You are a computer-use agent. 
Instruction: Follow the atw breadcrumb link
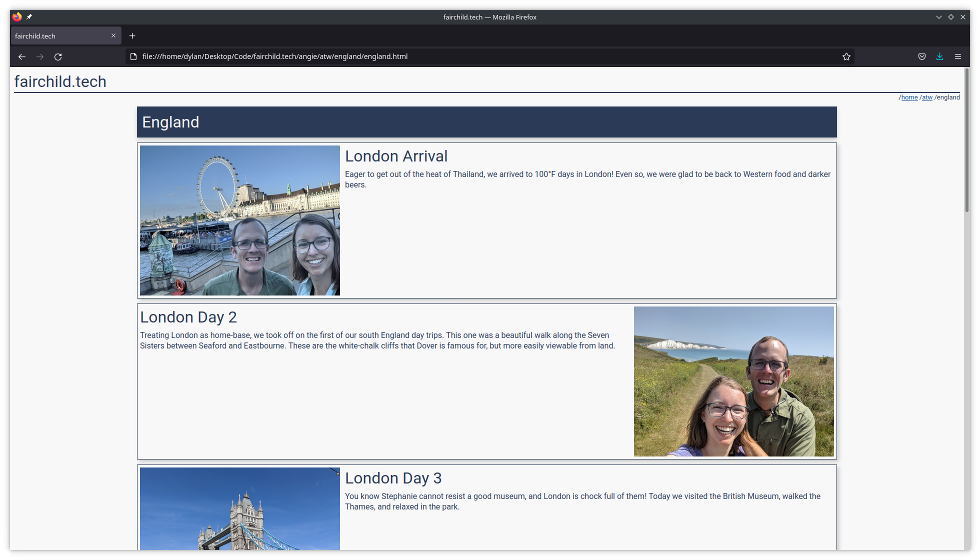(927, 97)
